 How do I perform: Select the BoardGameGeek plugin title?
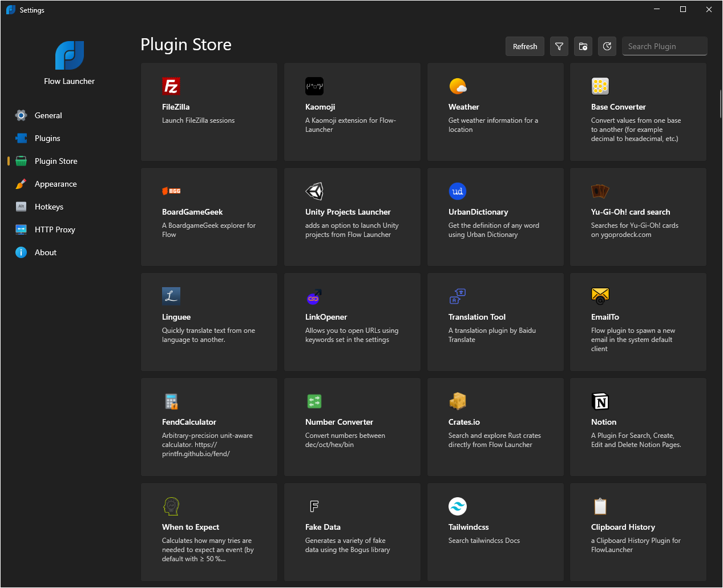(x=192, y=212)
